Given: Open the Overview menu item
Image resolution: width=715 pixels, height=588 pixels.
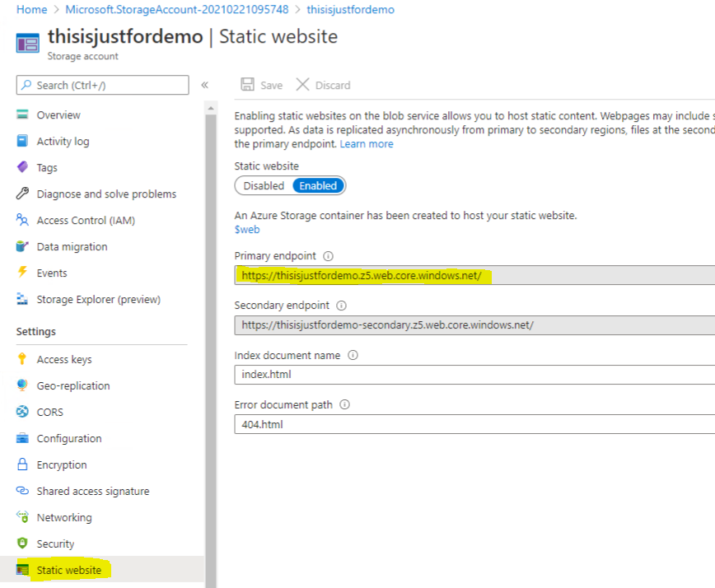Looking at the screenshot, I should point(58,114).
